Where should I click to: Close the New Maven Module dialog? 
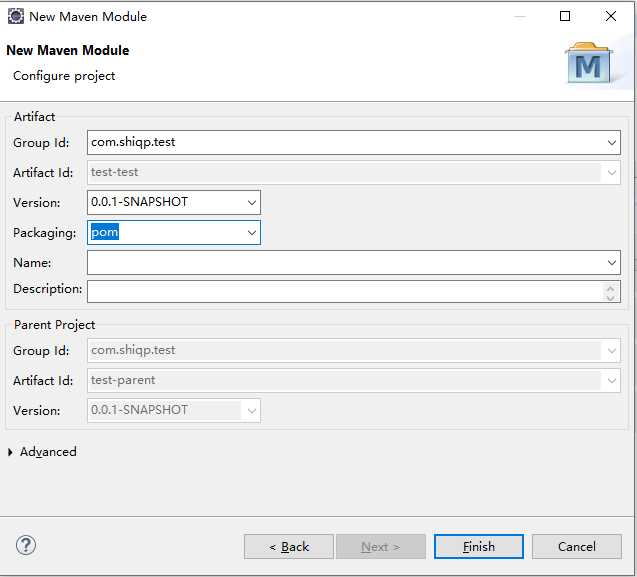(x=610, y=16)
